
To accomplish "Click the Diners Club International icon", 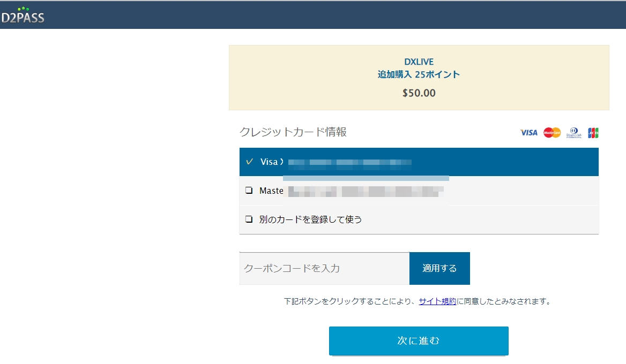I will (573, 132).
